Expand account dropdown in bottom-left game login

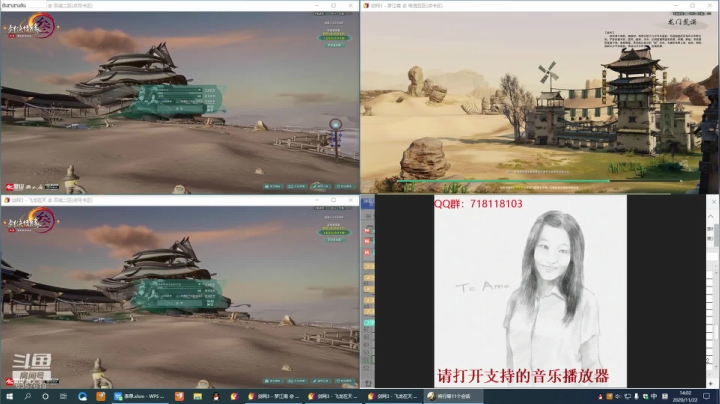(x=199, y=285)
